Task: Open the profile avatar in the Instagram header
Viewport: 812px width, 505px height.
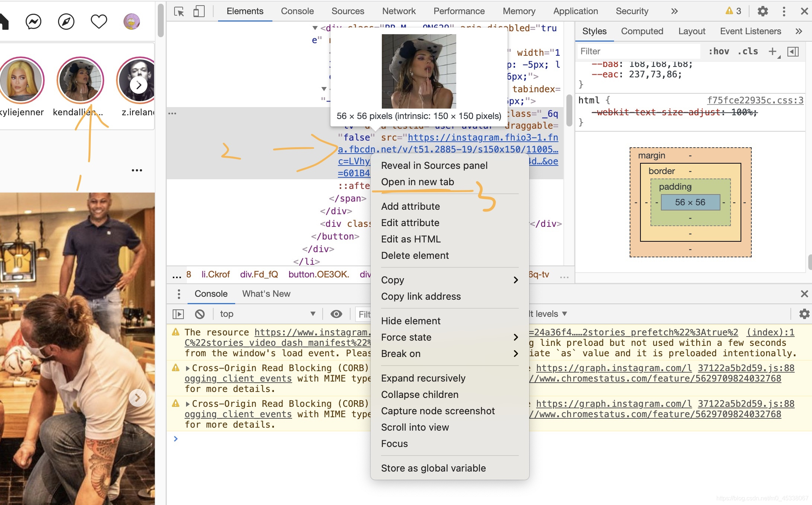Action: [x=132, y=22]
